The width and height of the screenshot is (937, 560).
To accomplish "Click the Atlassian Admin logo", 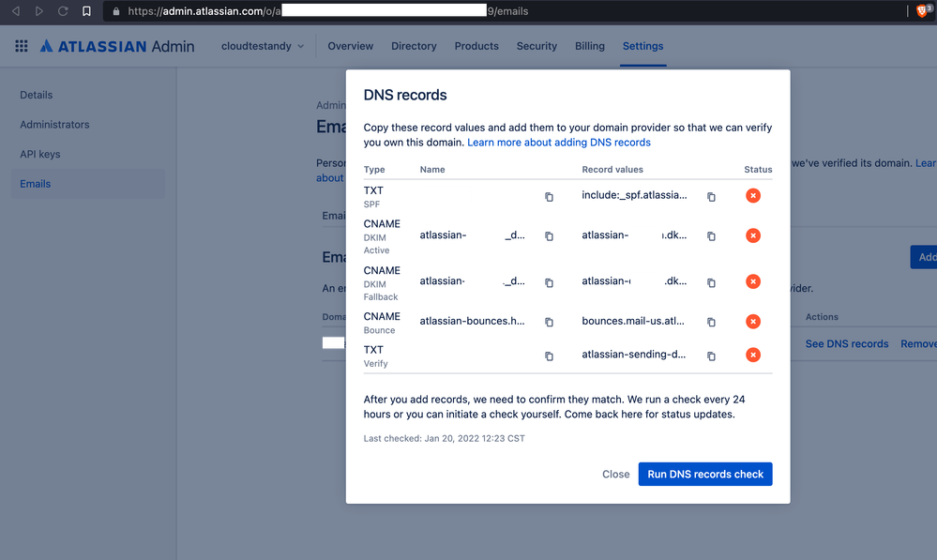I will tap(117, 46).
